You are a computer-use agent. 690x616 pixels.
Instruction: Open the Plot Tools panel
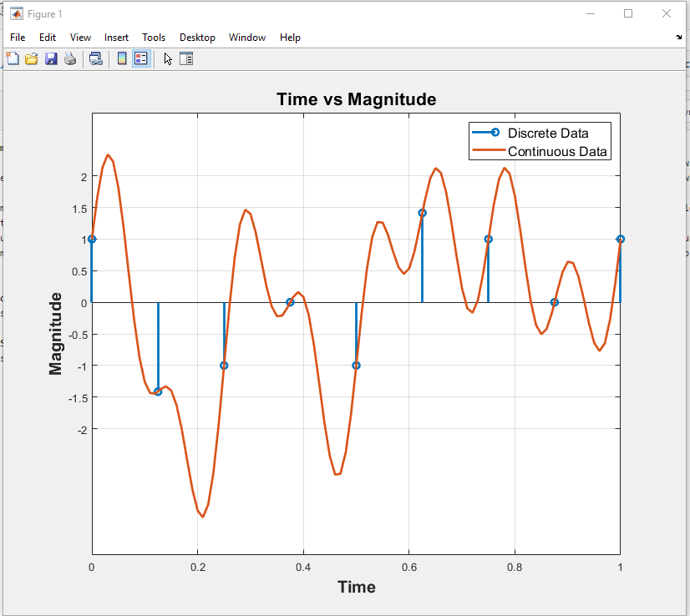[x=186, y=58]
